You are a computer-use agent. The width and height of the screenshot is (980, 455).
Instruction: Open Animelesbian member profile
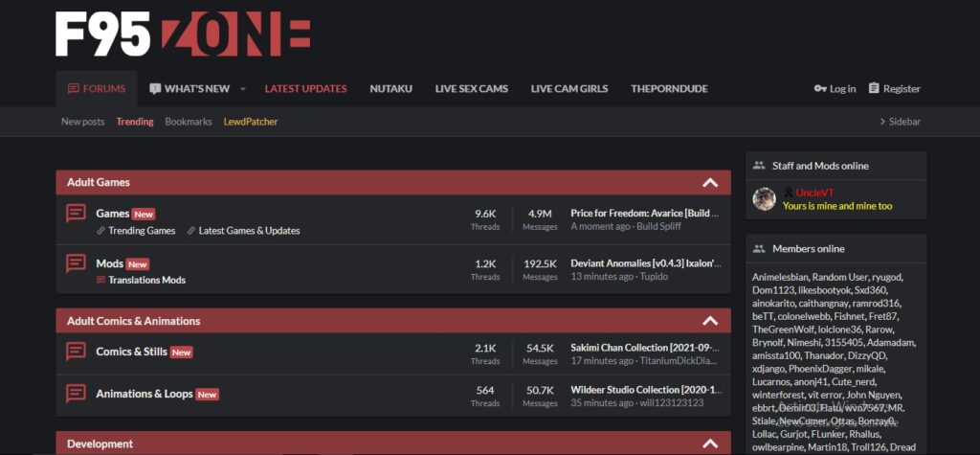pyautogui.click(x=781, y=277)
